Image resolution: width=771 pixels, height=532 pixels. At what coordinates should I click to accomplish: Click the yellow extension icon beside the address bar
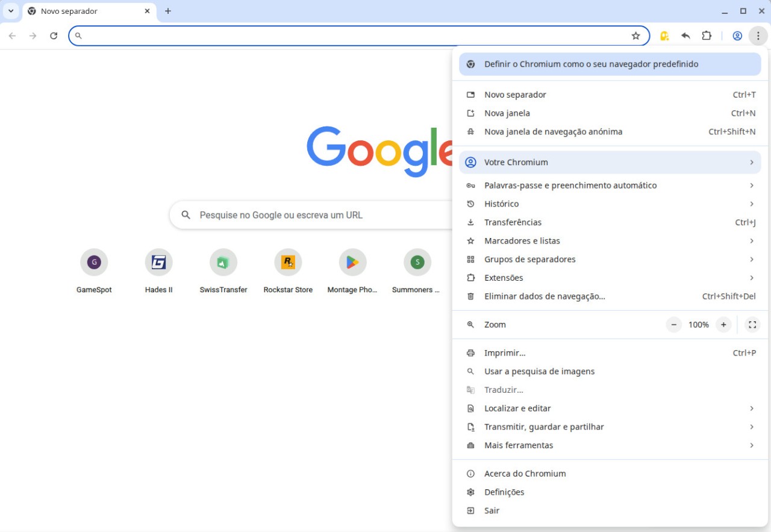click(x=664, y=36)
